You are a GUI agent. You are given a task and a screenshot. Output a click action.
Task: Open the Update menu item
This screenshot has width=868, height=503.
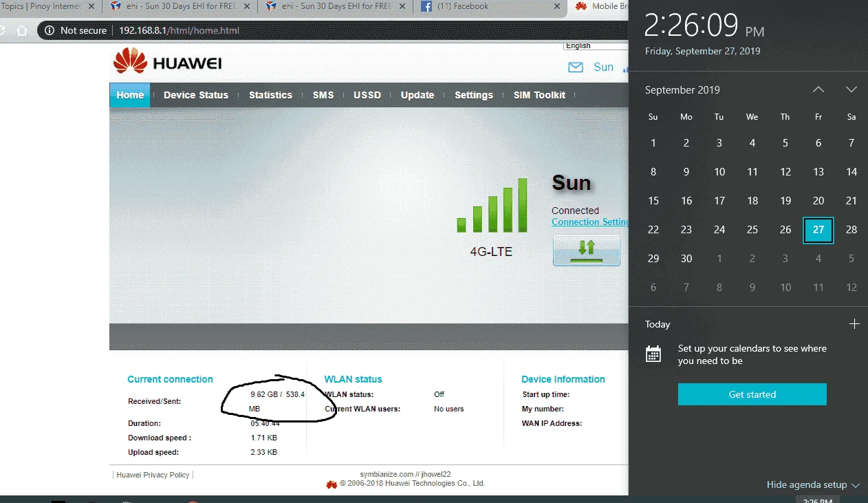tap(417, 95)
